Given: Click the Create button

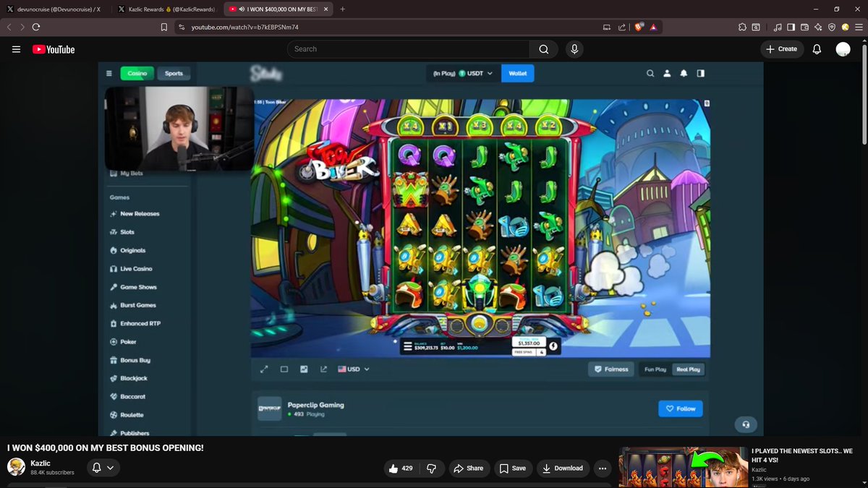Looking at the screenshot, I should (782, 49).
